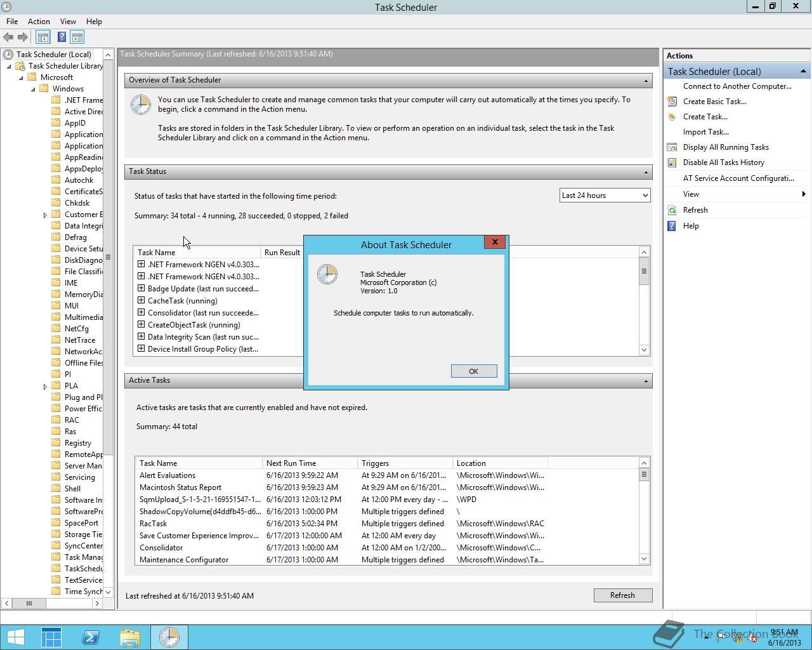The image size is (812, 650).
Task: Open the View menu
Action: coord(68,22)
